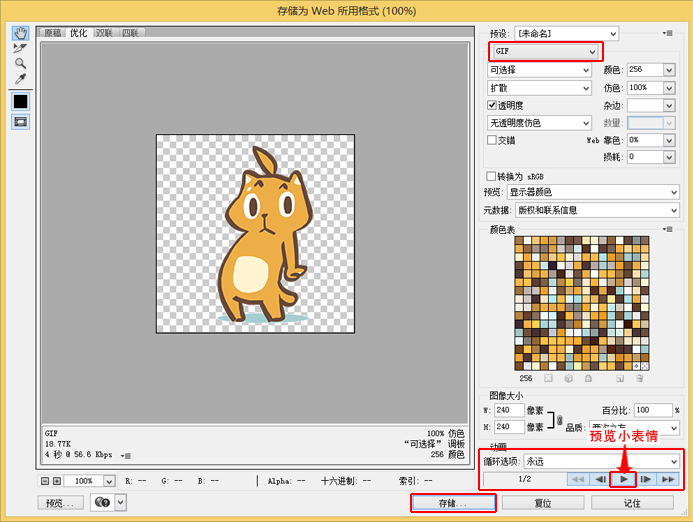Viewport: 693px width, 522px height.
Task: Open the preset panel options menu
Action: coord(668,33)
